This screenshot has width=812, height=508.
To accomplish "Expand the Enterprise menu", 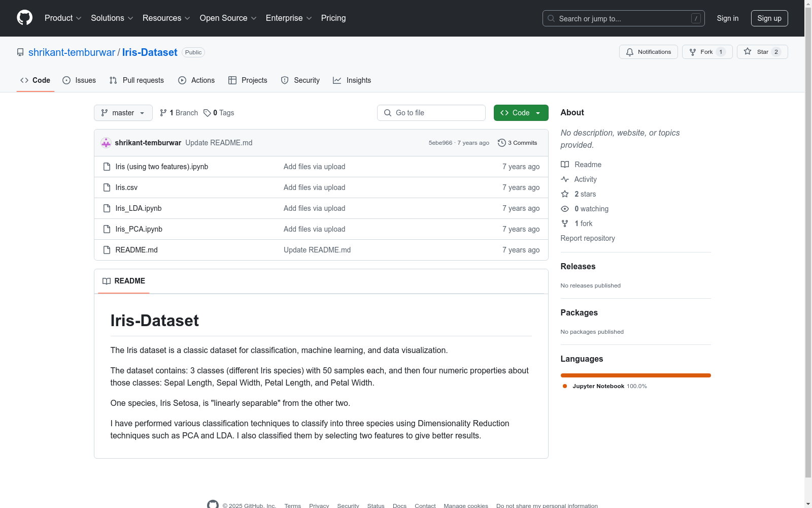I will pos(289,18).
